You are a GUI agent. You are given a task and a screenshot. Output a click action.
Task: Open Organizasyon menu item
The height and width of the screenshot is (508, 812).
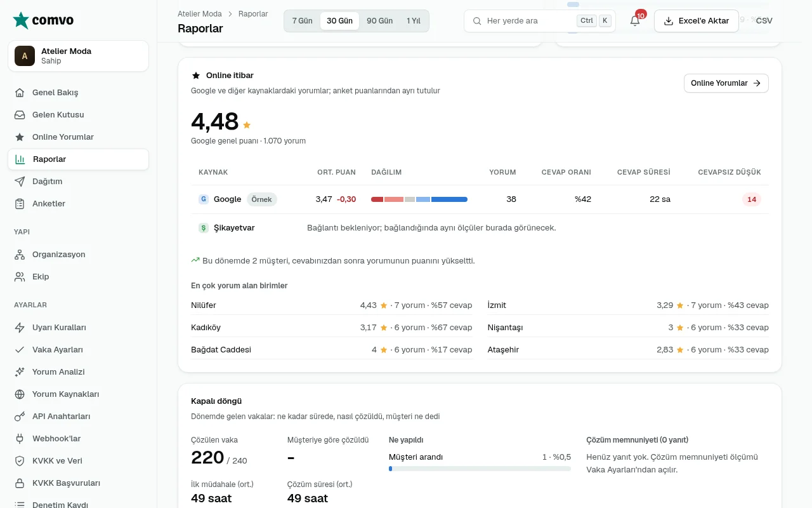click(79, 255)
